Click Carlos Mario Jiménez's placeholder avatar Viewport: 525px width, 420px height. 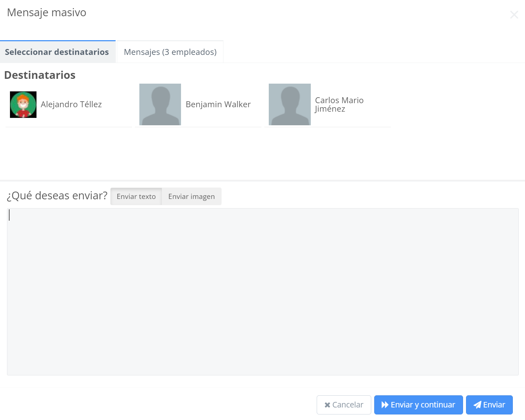coord(289,105)
